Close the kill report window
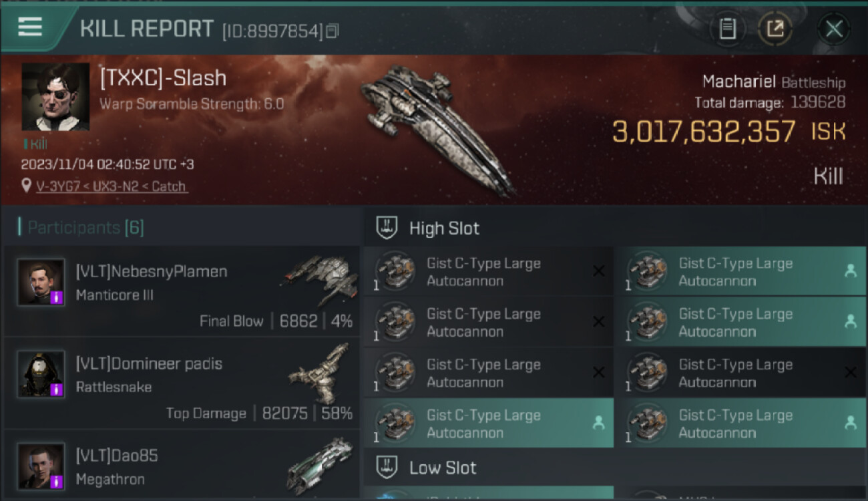This screenshot has width=868, height=501. click(x=833, y=29)
